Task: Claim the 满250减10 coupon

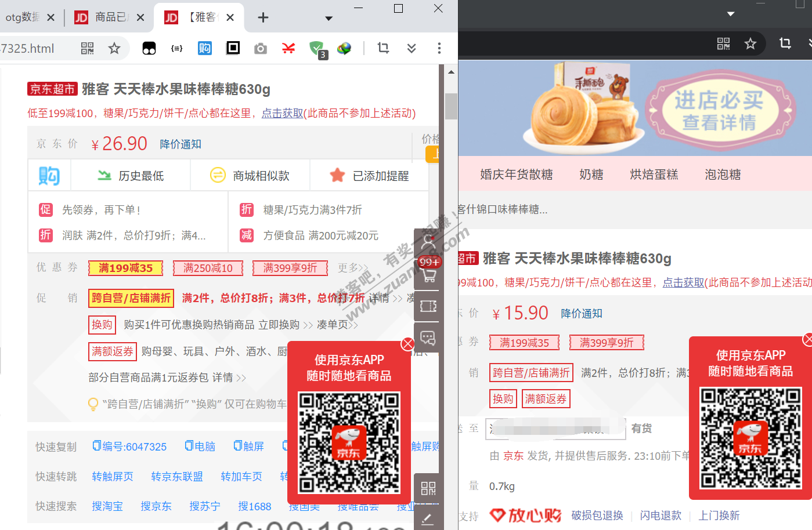Action: 208,268
